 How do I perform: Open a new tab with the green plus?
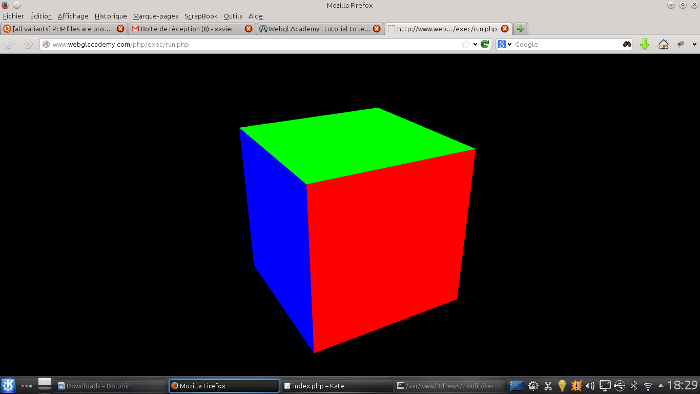pyautogui.click(x=521, y=29)
